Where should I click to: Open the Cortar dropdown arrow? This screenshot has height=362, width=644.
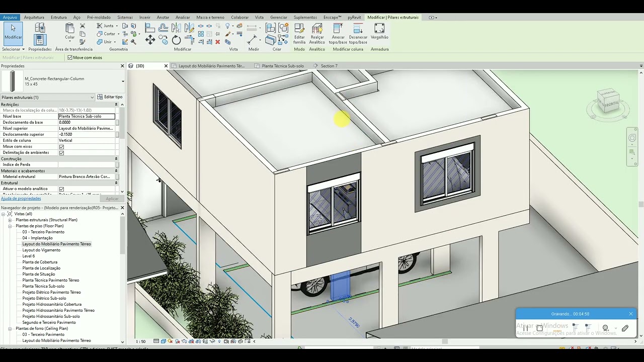tap(119, 34)
